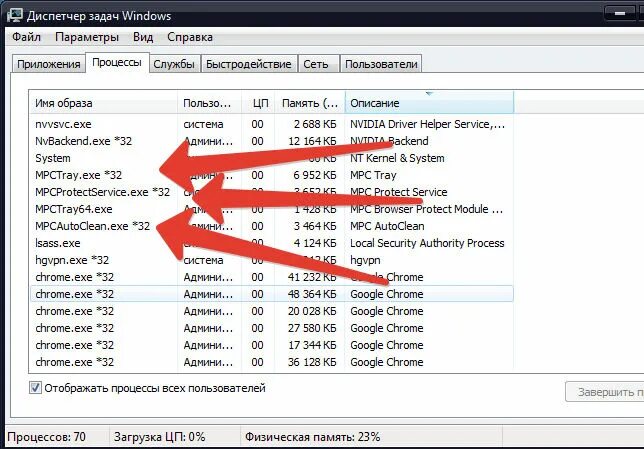The image size is (644, 449).
Task: Switch to the Службы tab
Action: pos(174,64)
